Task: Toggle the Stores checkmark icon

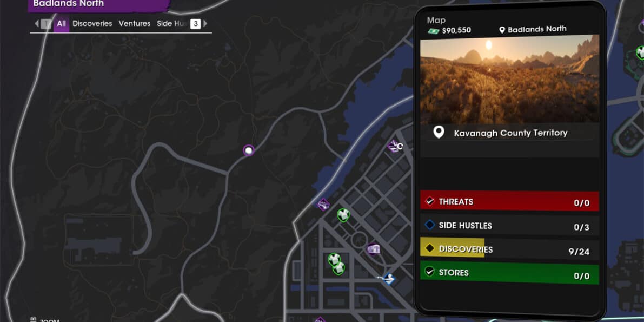Action: tap(430, 272)
